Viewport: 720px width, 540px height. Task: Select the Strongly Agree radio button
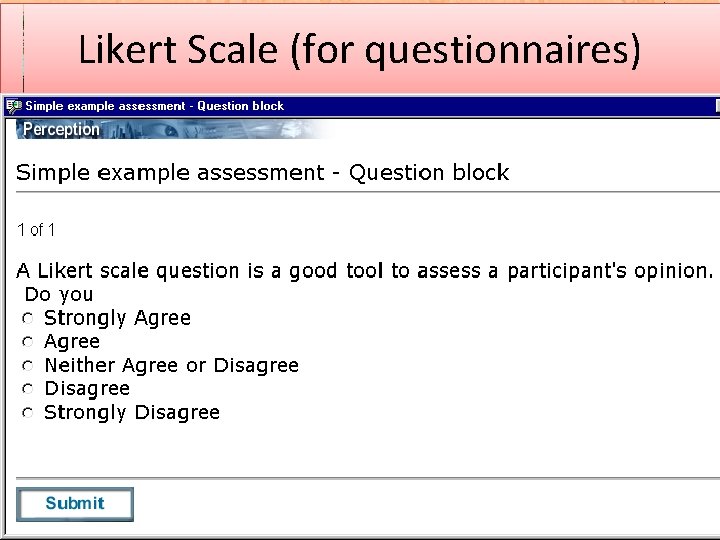click(x=29, y=319)
